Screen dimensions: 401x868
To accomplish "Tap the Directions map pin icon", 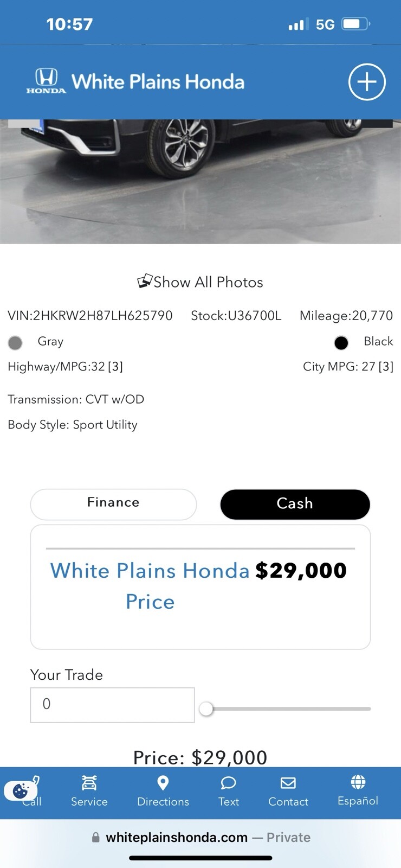I will coord(163,783).
